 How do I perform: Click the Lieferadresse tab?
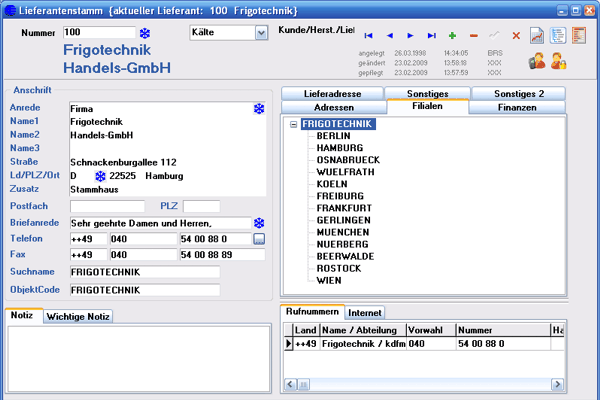[333, 94]
